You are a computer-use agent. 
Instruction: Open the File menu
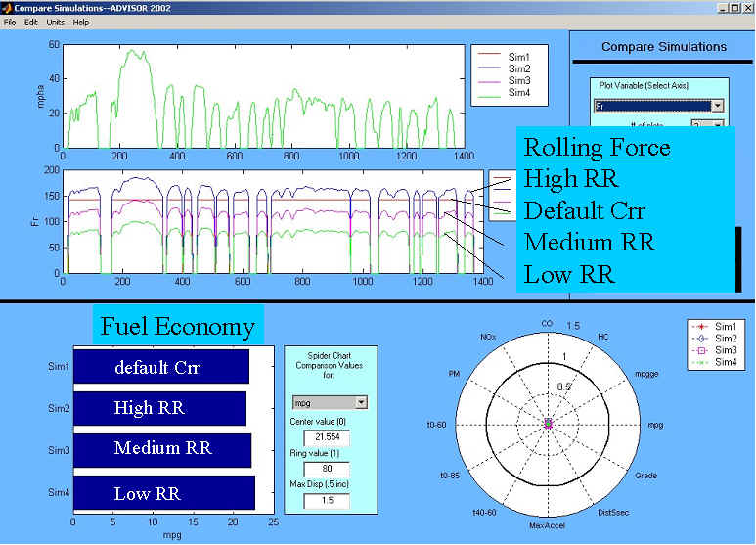(x=10, y=22)
